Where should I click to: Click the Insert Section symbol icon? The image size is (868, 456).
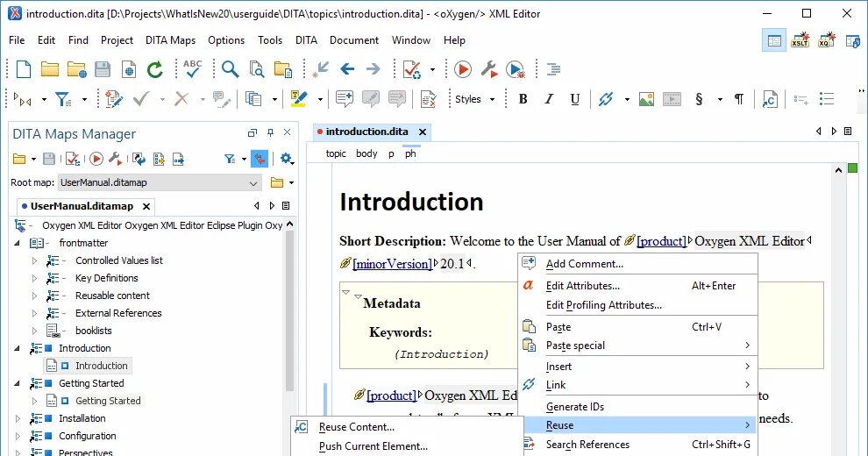(x=699, y=99)
